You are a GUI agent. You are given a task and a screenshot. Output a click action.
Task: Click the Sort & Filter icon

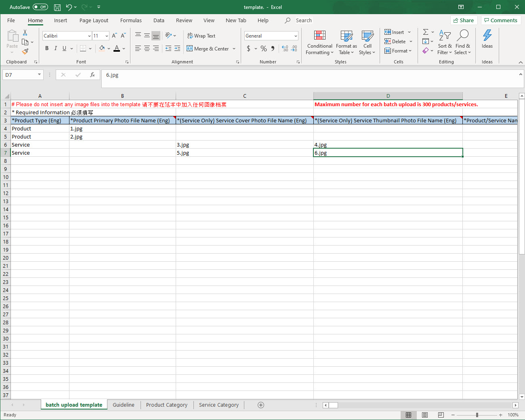445,42
